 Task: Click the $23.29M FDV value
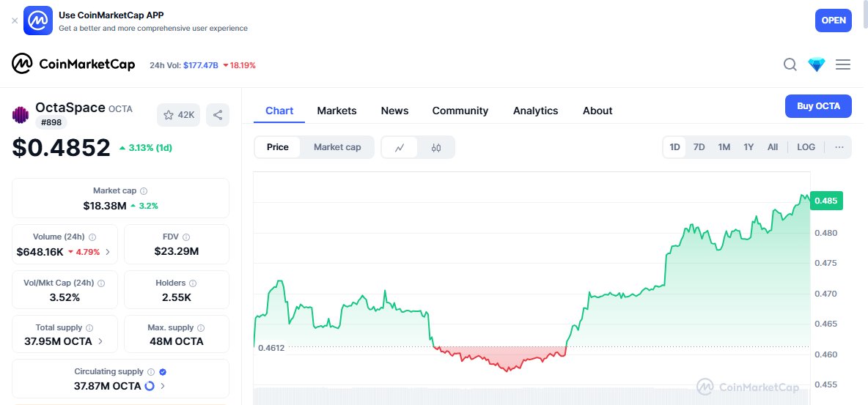177,252
